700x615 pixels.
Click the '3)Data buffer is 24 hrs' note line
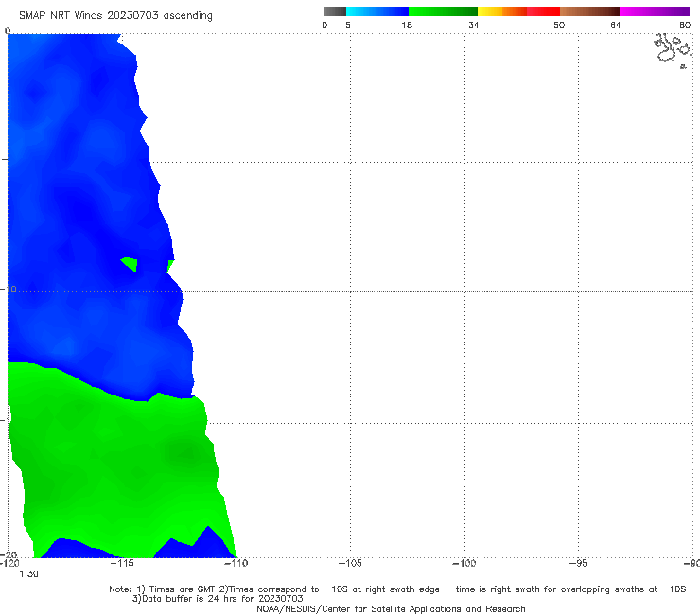(x=218, y=599)
